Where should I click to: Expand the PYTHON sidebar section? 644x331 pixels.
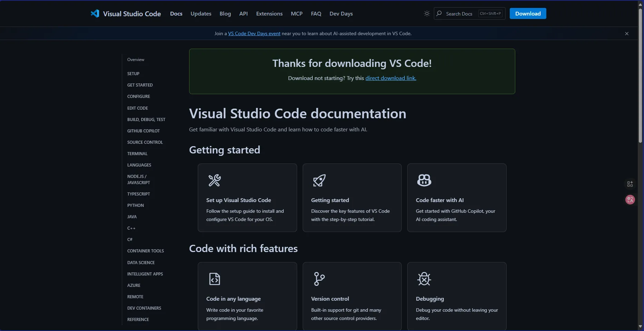point(135,205)
